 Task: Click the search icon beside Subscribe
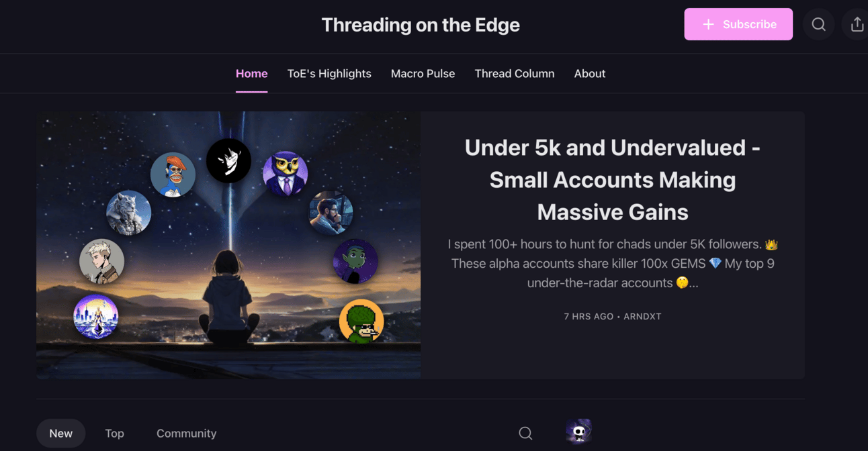point(818,24)
